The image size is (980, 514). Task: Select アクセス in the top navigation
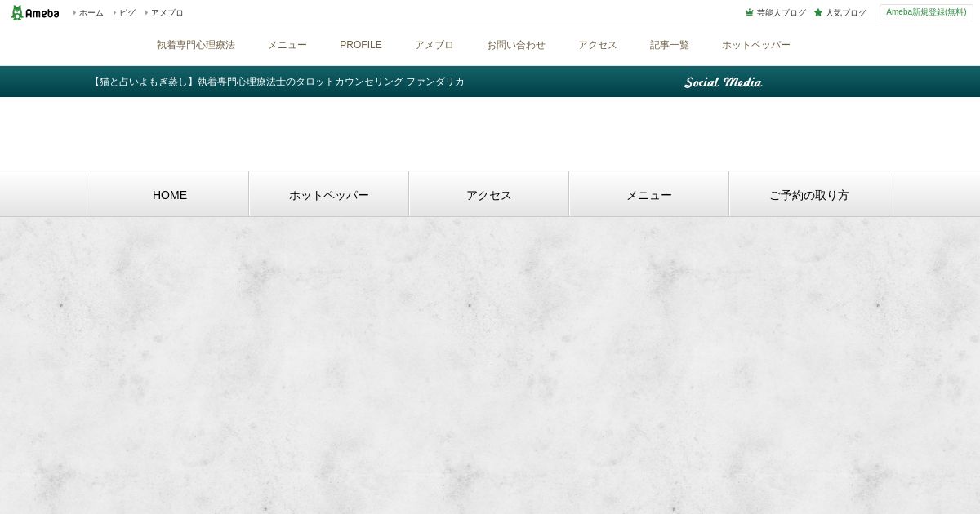[x=598, y=45]
